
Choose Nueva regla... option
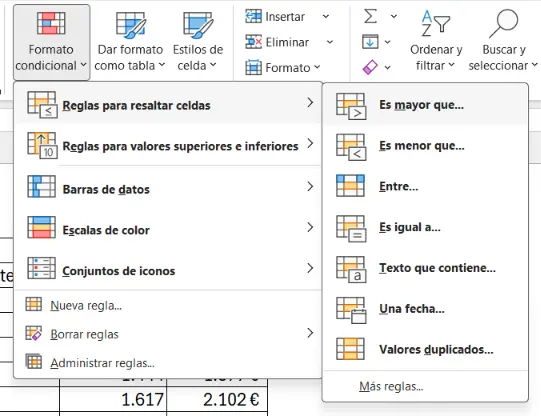[168, 305]
